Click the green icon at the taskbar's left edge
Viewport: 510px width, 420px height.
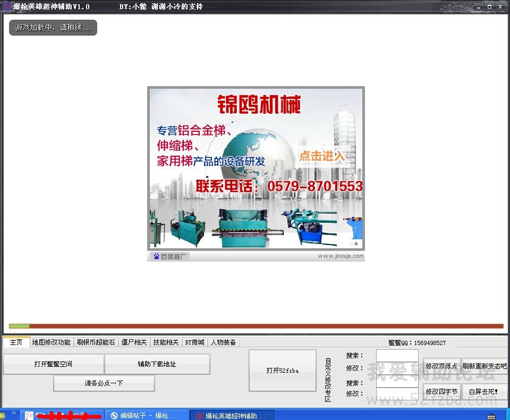(x=3, y=415)
